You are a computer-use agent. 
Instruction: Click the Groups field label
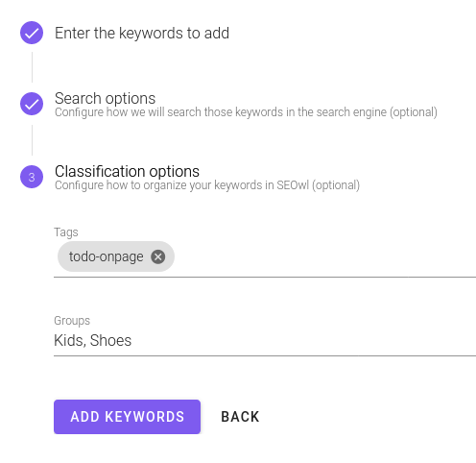72,321
